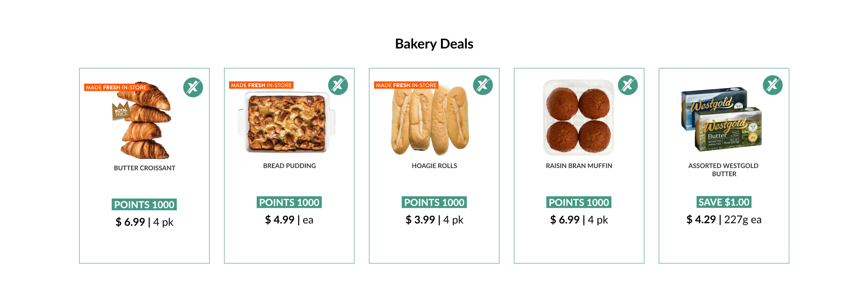
Task: Click the Royal Price badge on croissants
Action: pos(121,112)
